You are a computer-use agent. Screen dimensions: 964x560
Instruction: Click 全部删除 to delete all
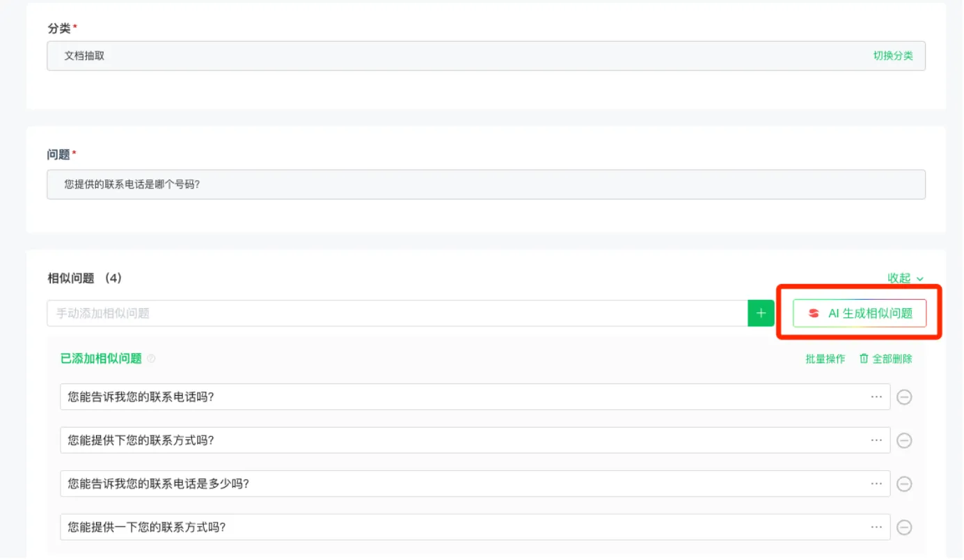tap(885, 359)
